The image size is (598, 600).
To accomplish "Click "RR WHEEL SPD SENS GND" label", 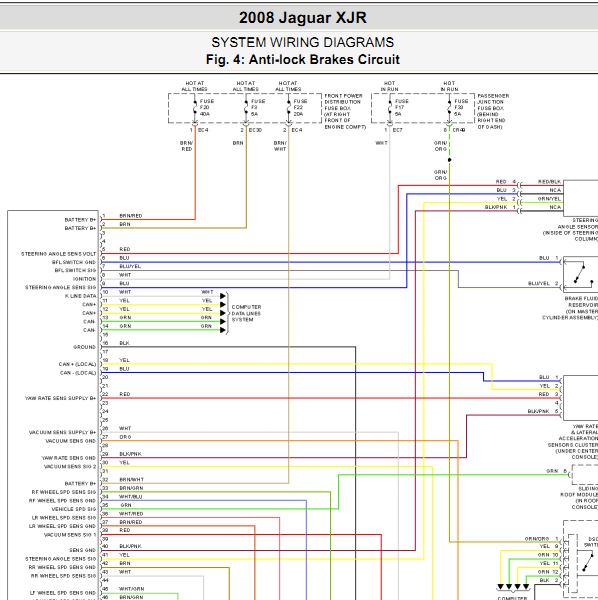I will point(63,567).
